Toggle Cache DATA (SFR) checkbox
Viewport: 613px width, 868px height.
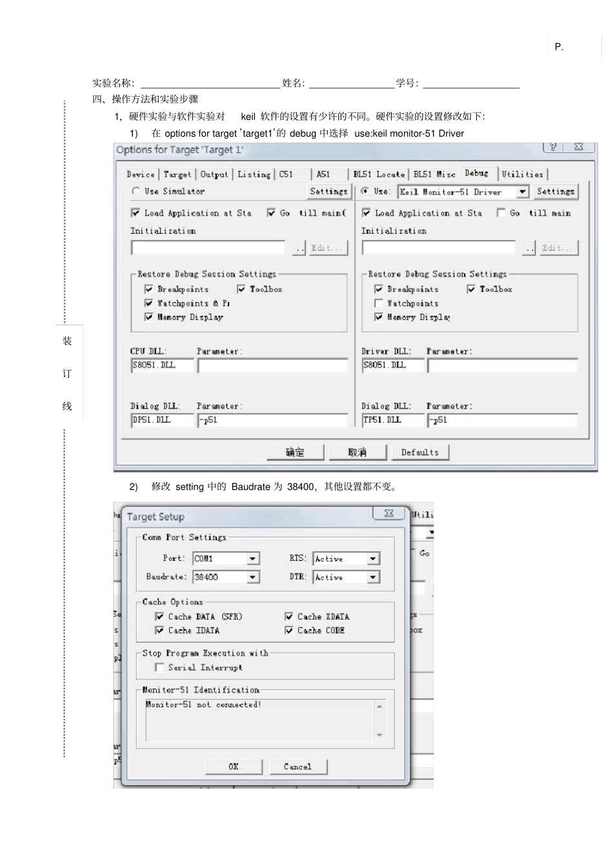tap(159, 616)
